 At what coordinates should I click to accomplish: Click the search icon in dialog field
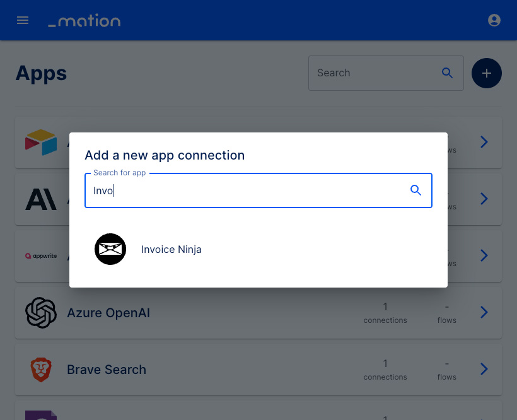415,190
